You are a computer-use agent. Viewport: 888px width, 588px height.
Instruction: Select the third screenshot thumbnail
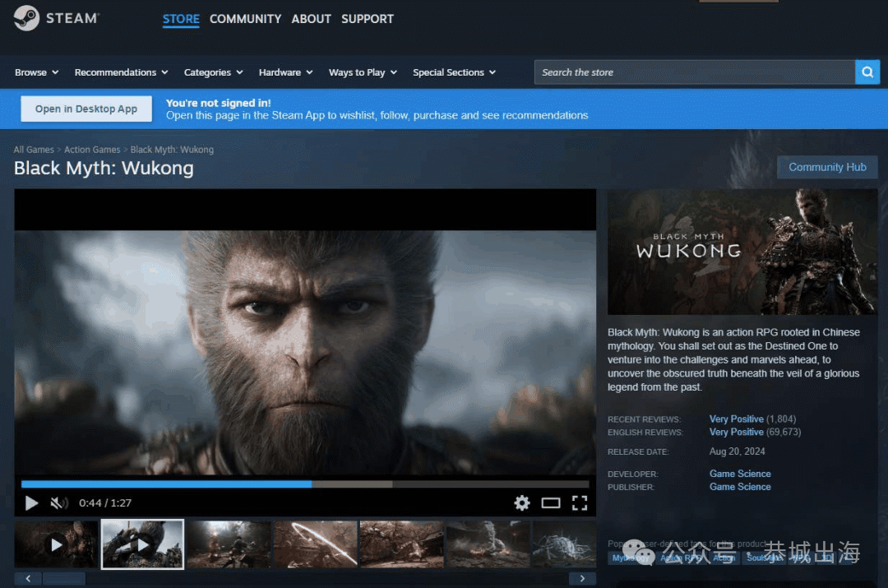click(229, 545)
